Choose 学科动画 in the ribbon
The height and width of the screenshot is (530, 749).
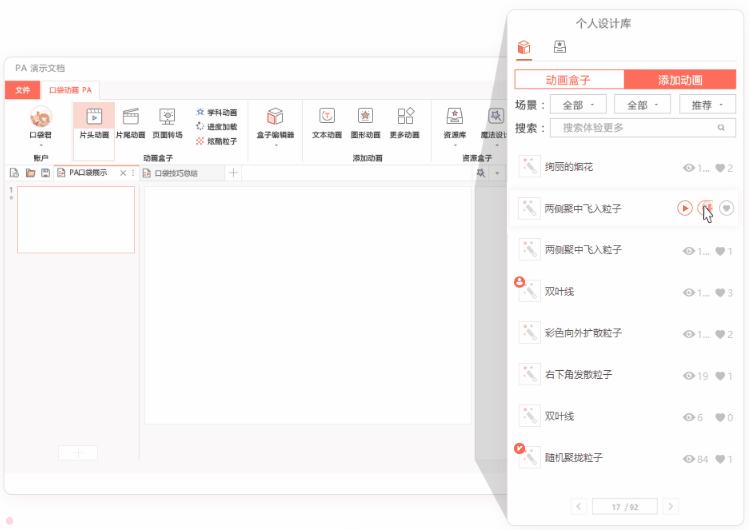click(216, 112)
